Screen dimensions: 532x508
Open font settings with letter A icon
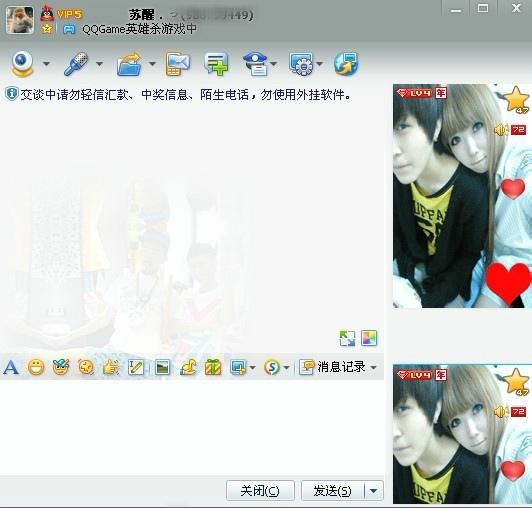tap(11, 367)
